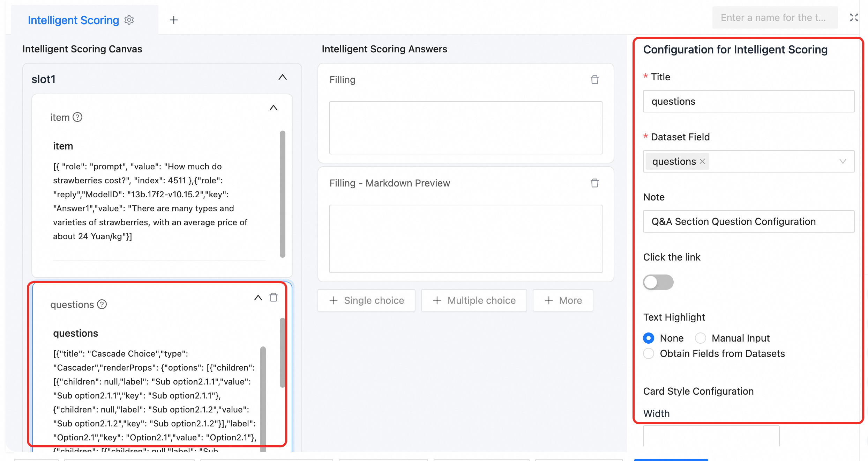Collapse the questions card
The height and width of the screenshot is (461, 868).
[258, 298]
